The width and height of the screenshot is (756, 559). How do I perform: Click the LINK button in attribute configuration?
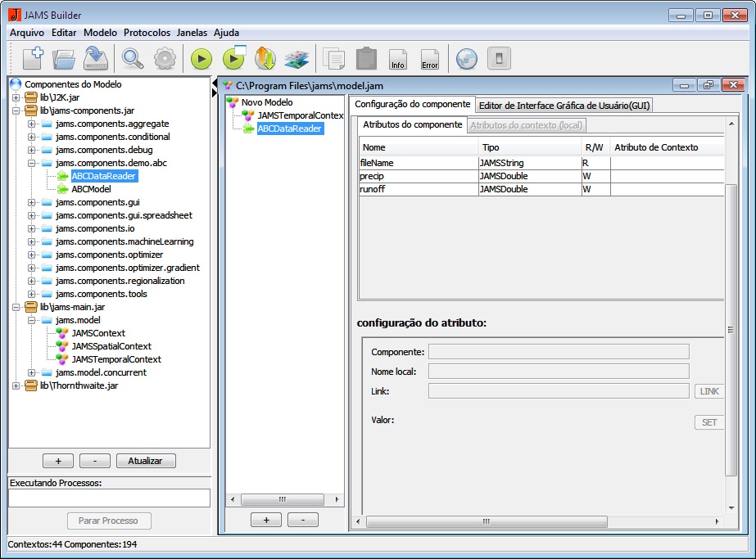point(708,391)
